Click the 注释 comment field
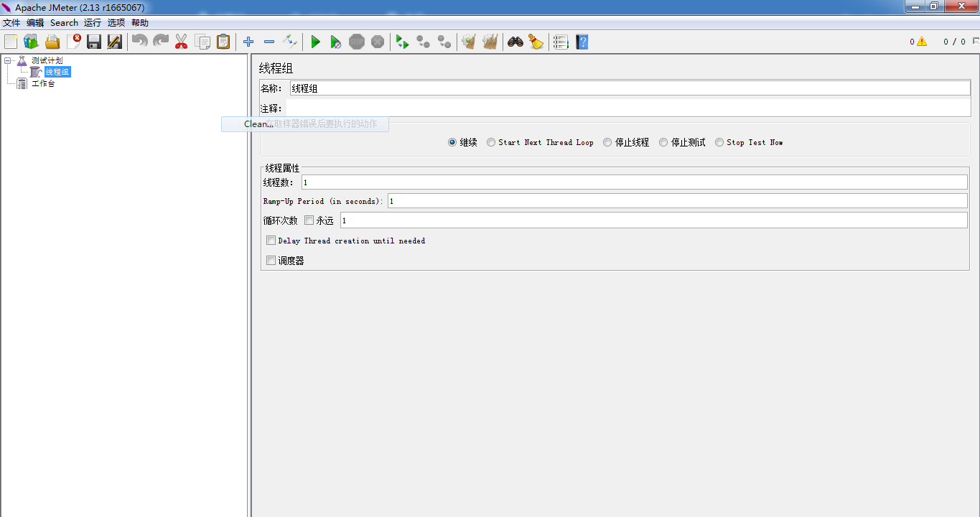 (x=627, y=108)
